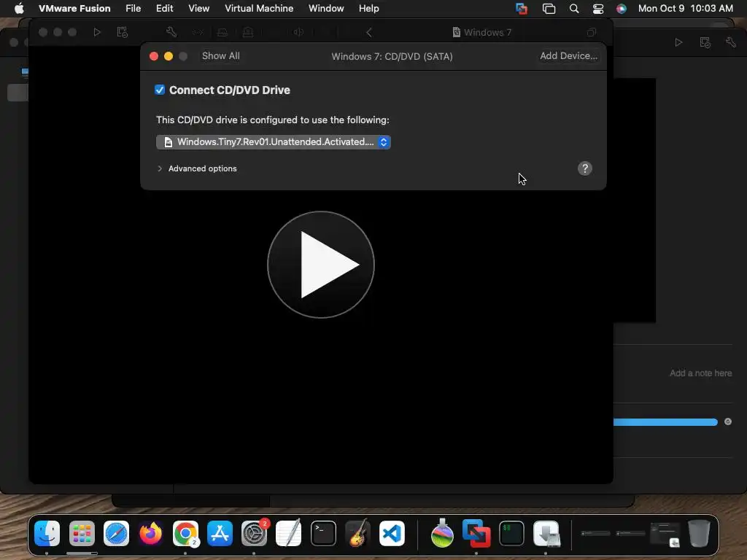Open the Virtual Machine menu
This screenshot has width=747, height=560.
(259, 9)
